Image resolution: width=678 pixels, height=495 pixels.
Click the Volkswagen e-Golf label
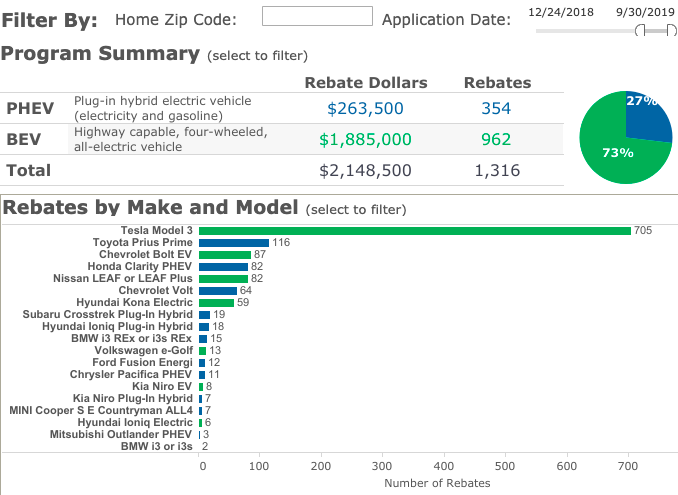144,350
